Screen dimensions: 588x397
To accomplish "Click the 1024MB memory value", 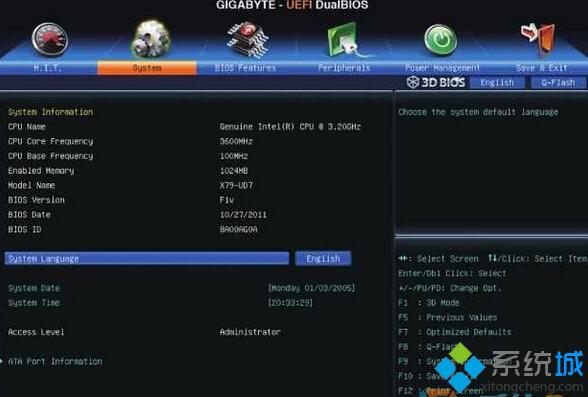I will click(234, 171).
